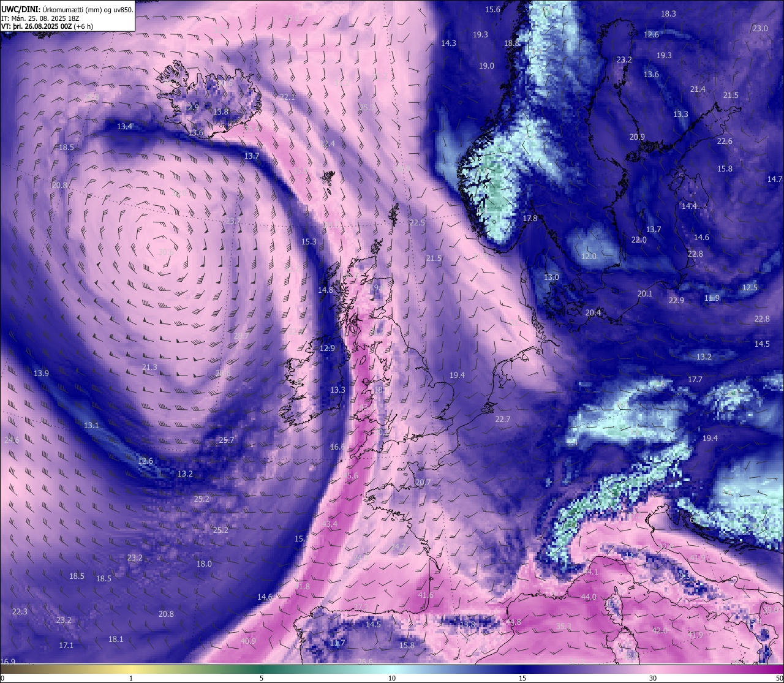Screen dimensions: 784x683
Task: Click the map value 17.7
Action: [x=695, y=379]
